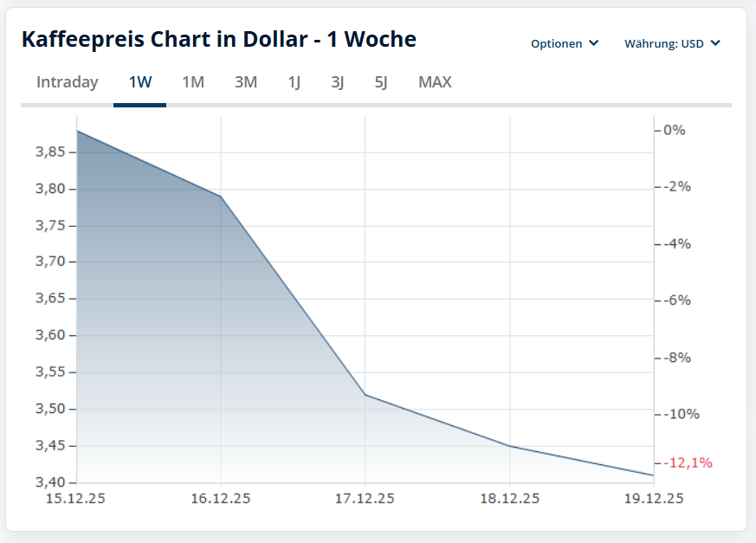
Task: Show the 1M chart period
Action: point(192,82)
